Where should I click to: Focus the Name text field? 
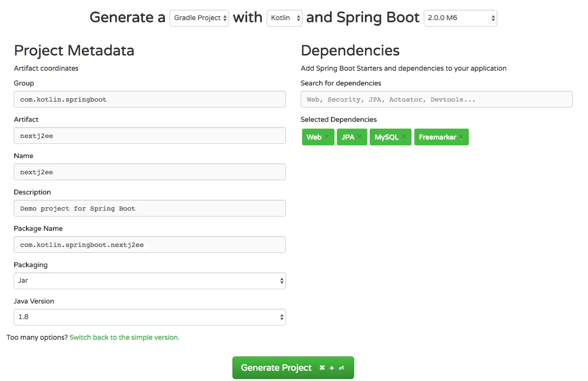click(150, 172)
